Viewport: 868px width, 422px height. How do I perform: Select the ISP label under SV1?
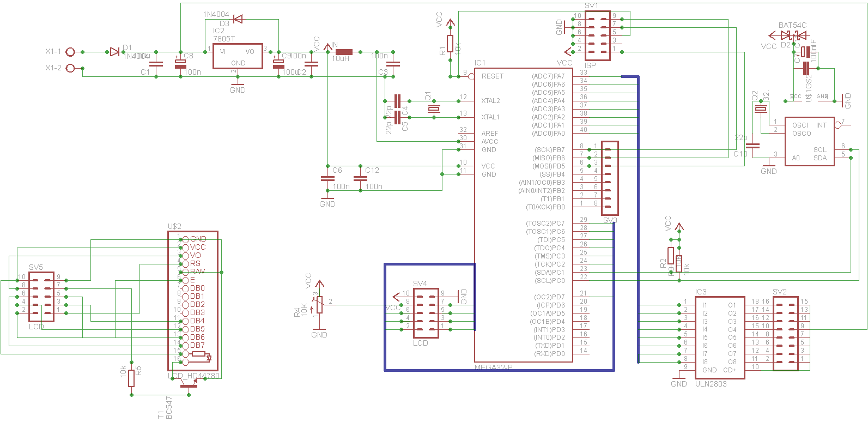point(590,65)
